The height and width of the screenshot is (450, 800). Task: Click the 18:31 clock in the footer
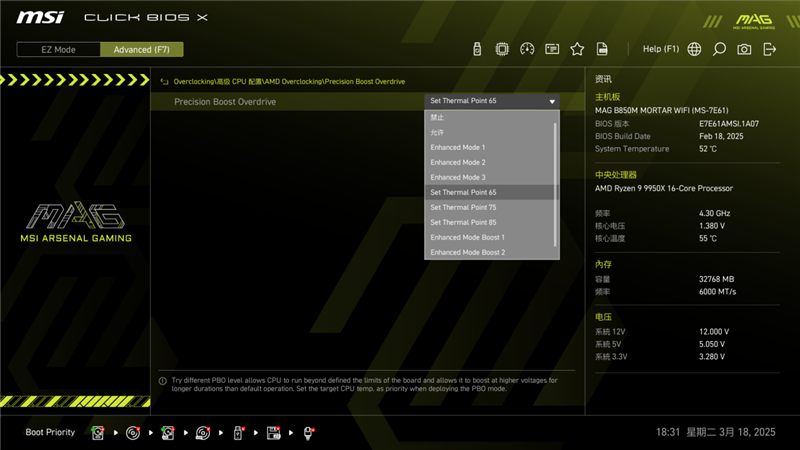click(x=668, y=432)
